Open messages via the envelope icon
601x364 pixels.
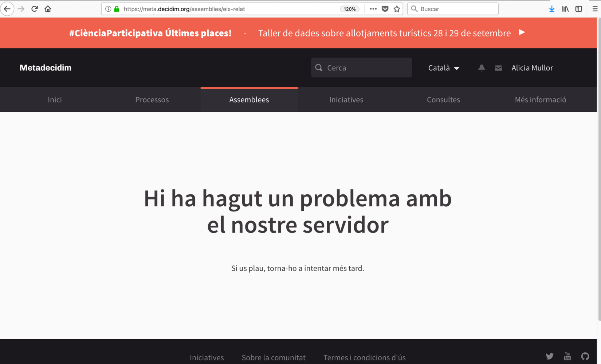pos(498,68)
